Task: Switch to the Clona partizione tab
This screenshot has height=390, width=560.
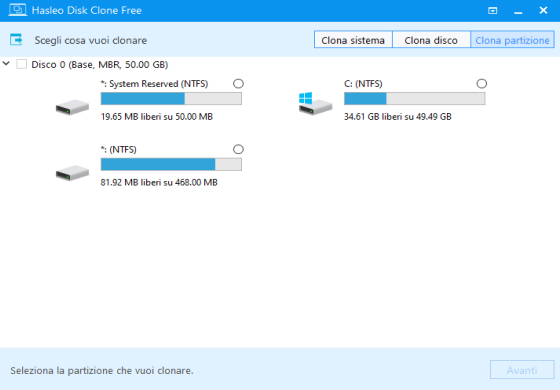Action: (512, 40)
